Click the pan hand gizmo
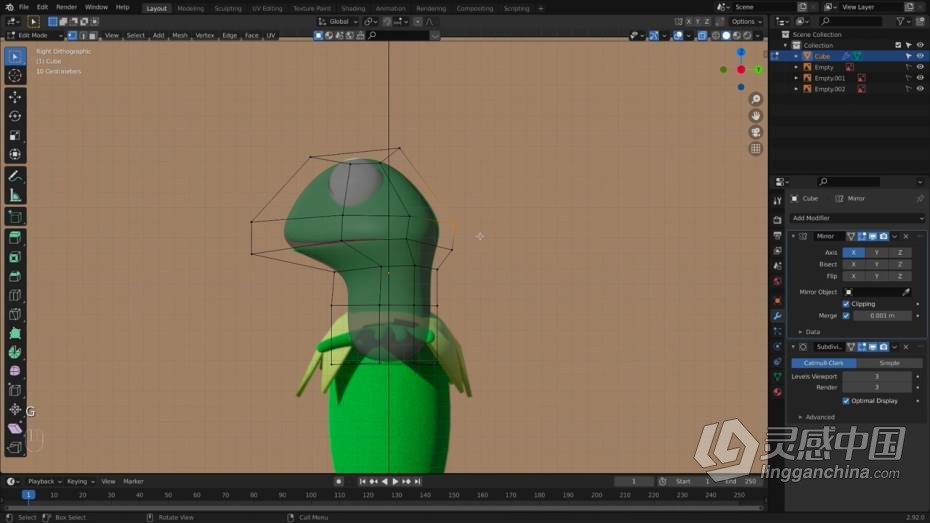The width and height of the screenshot is (930, 523). (756, 116)
